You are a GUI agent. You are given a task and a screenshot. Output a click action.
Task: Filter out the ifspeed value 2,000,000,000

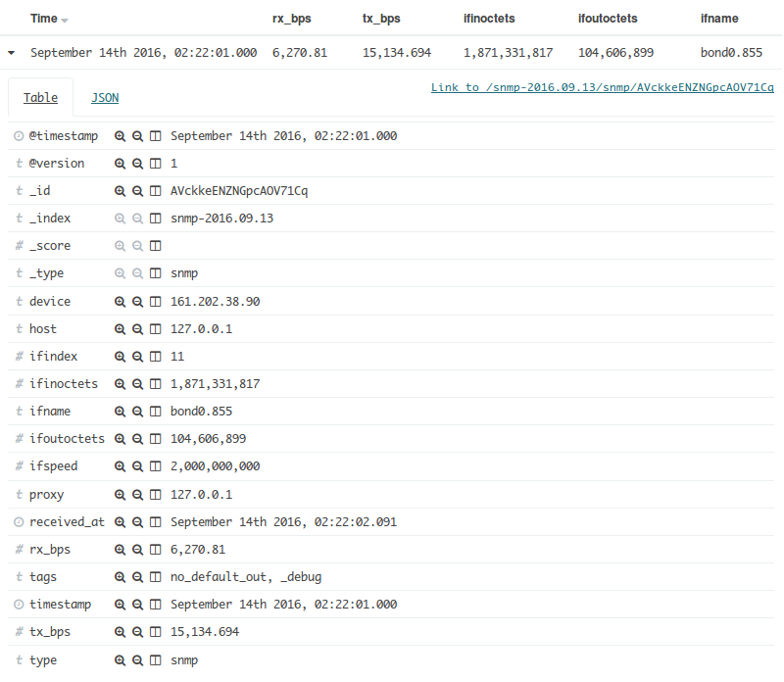pos(138,466)
